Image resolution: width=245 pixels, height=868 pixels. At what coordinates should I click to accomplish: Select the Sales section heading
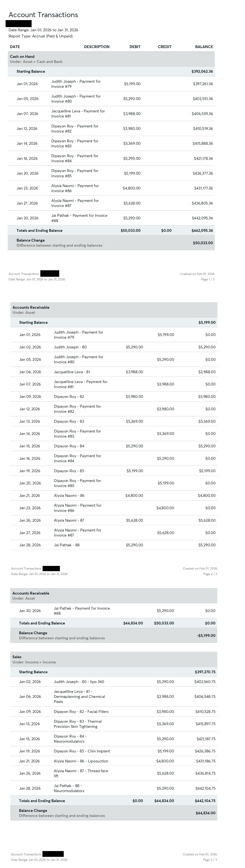pyautogui.click(x=17, y=657)
